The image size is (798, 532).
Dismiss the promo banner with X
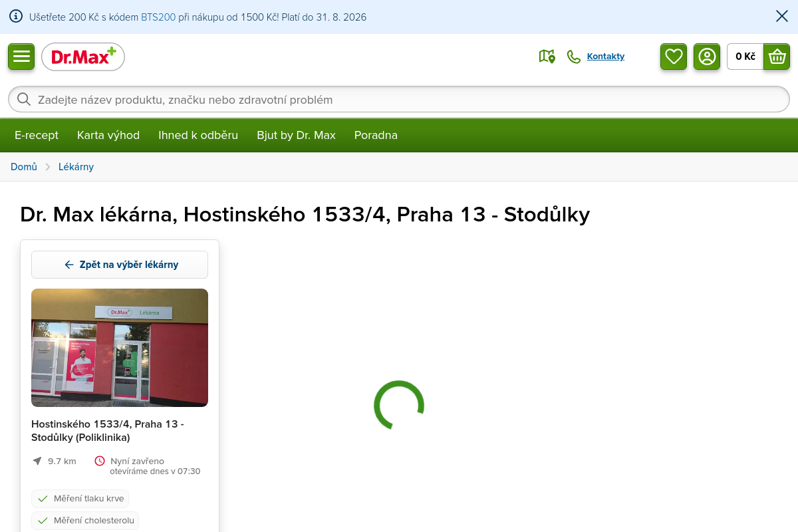coord(782,17)
